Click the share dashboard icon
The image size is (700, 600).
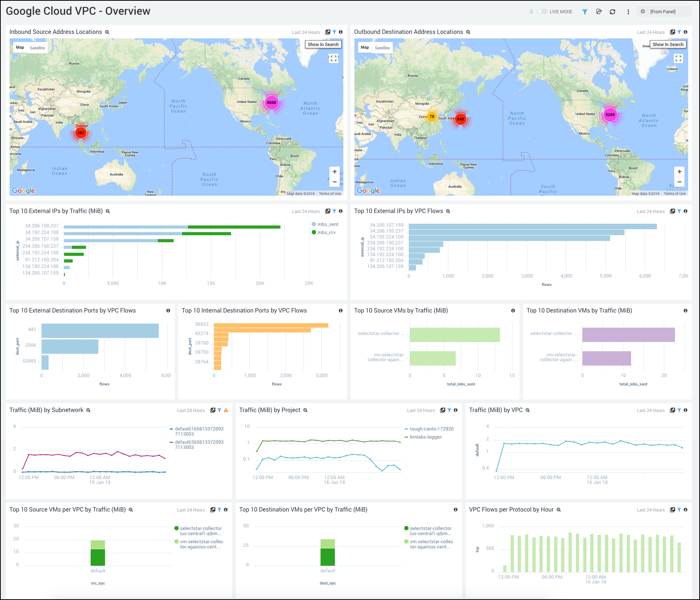[x=599, y=12]
